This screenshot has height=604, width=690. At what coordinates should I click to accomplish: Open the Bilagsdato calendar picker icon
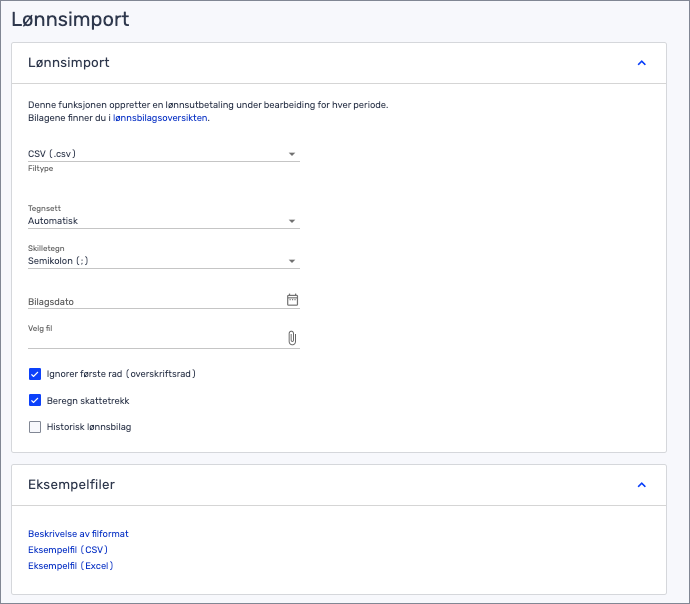point(292,300)
